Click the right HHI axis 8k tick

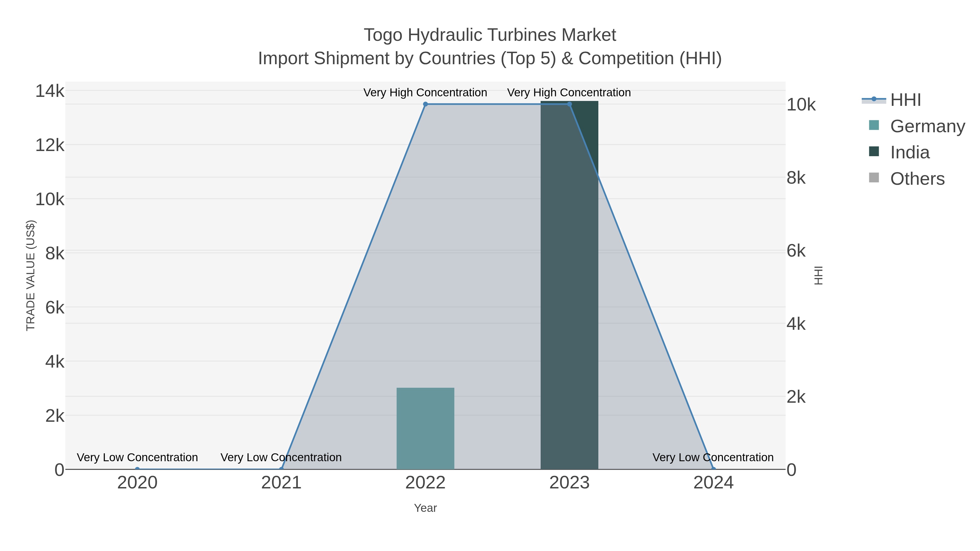(796, 178)
